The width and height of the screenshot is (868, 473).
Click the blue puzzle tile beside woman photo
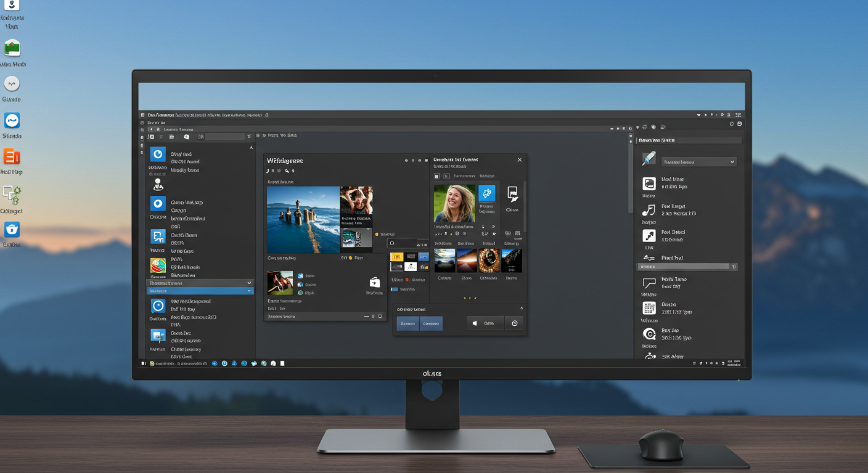pos(486,193)
